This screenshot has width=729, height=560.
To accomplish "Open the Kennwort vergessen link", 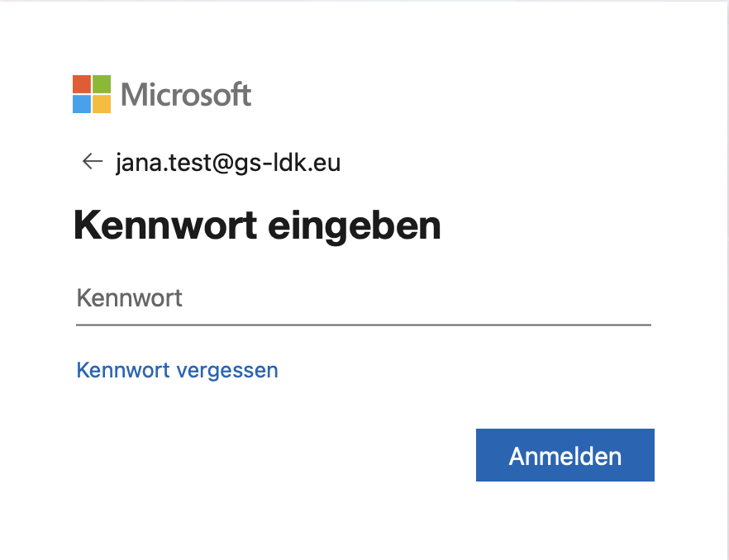I will [x=177, y=370].
